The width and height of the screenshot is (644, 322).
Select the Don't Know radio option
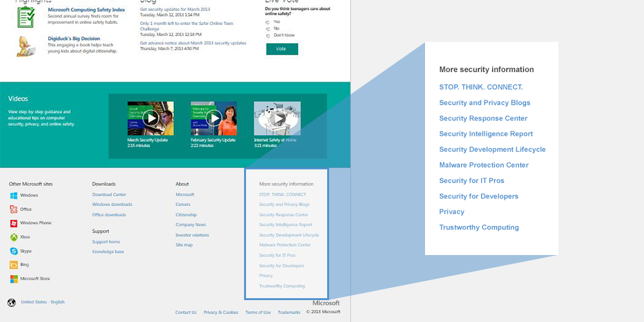point(268,35)
